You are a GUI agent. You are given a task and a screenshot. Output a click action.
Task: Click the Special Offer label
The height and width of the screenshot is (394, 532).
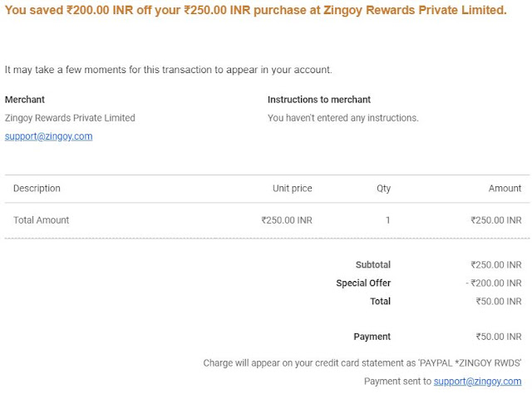point(363,283)
